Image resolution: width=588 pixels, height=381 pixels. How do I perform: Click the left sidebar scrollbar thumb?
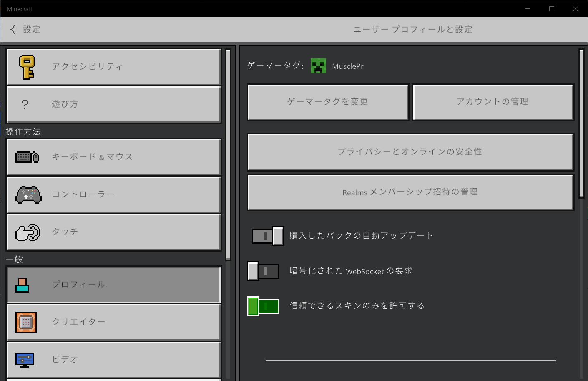(228, 155)
